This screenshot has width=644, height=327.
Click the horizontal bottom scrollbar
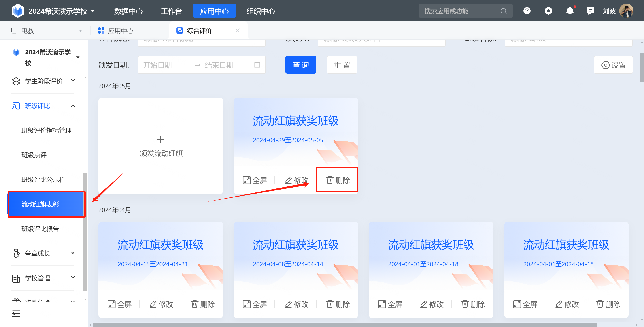coord(345,325)
